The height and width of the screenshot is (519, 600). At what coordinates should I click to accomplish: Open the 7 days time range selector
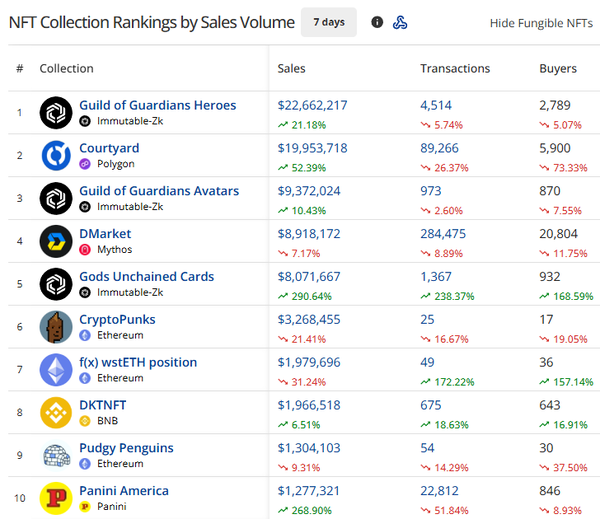coord(329,22)
